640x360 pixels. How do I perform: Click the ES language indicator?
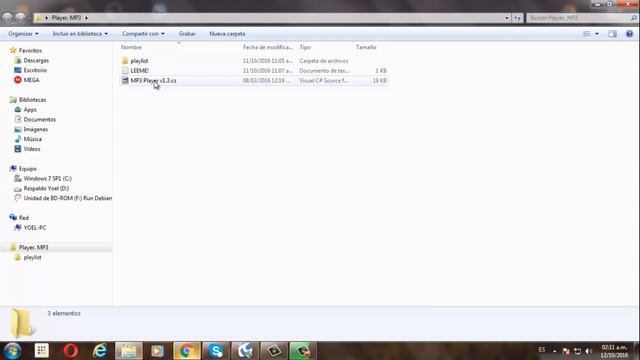[x=542, y=350]
